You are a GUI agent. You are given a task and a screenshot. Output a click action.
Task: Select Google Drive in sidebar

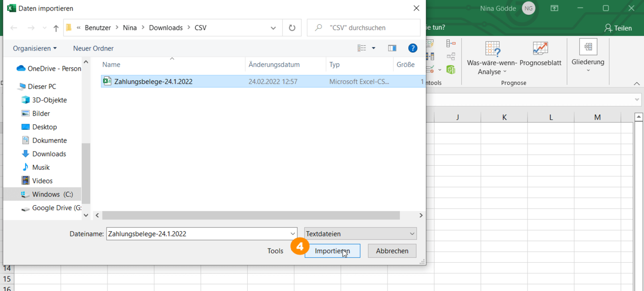51,208
